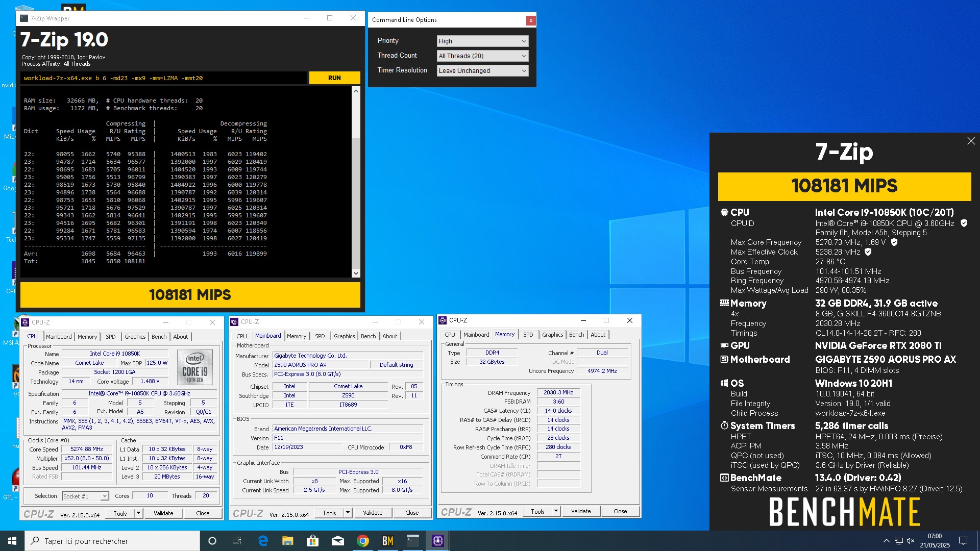This screenshot has height=551, width=980.
Task: Click Tools button in third CPU-Z window
Action: [537, 511]
